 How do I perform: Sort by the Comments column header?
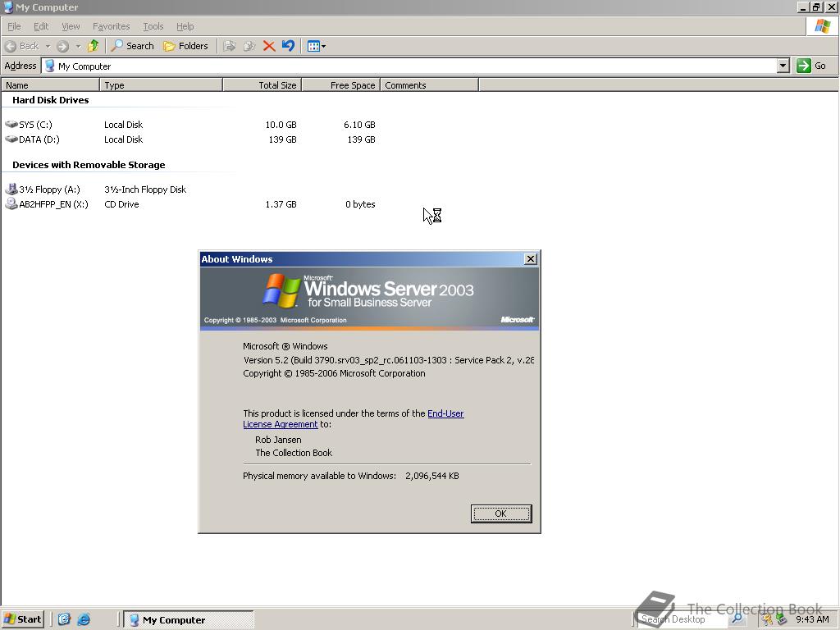(429, 85)
